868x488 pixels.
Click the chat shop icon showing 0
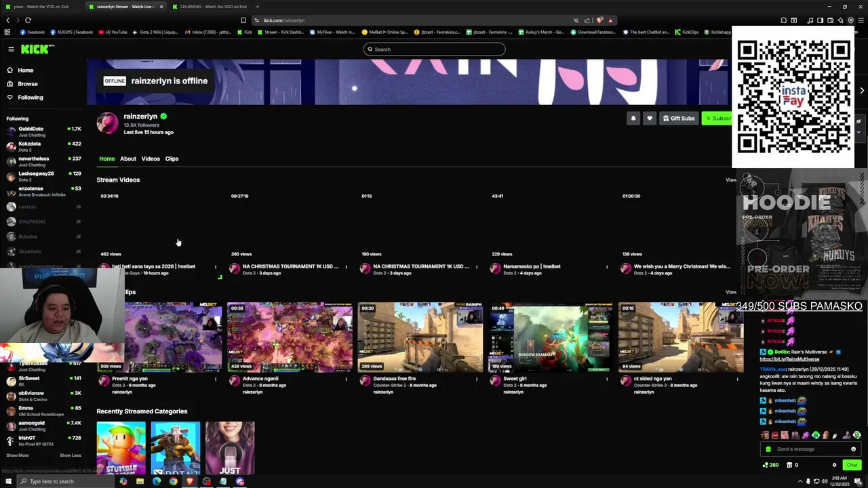click(791, 465)
